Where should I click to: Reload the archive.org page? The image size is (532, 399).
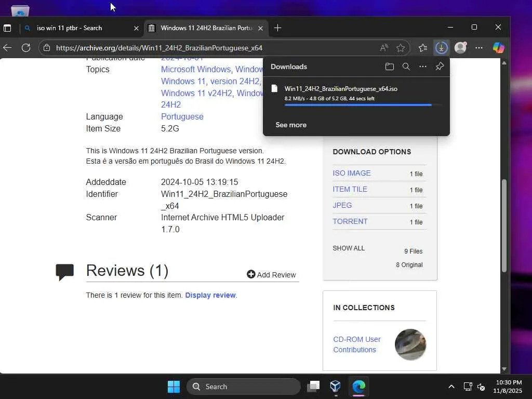pyautogui.click(x=26, y=48)
